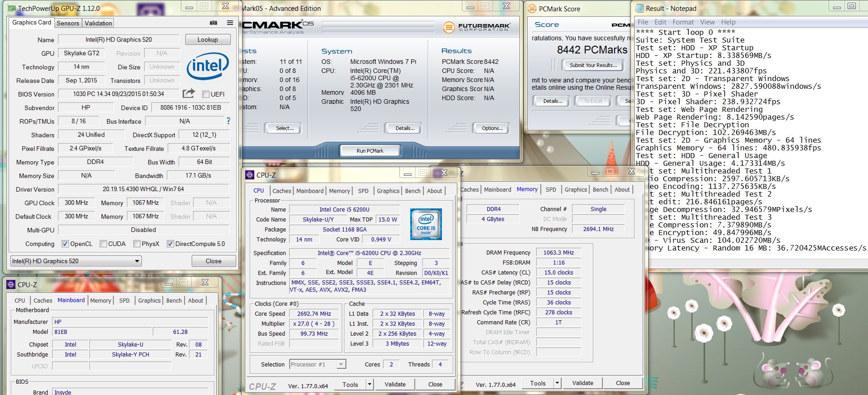Viewport: 868px width, 395px height.
Task: Click the Manufacturer value HP in Mainboard
Action: coord(130,322)
